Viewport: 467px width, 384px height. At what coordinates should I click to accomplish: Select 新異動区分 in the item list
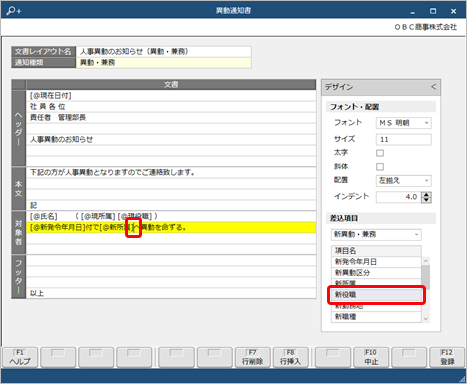[376, 273]
